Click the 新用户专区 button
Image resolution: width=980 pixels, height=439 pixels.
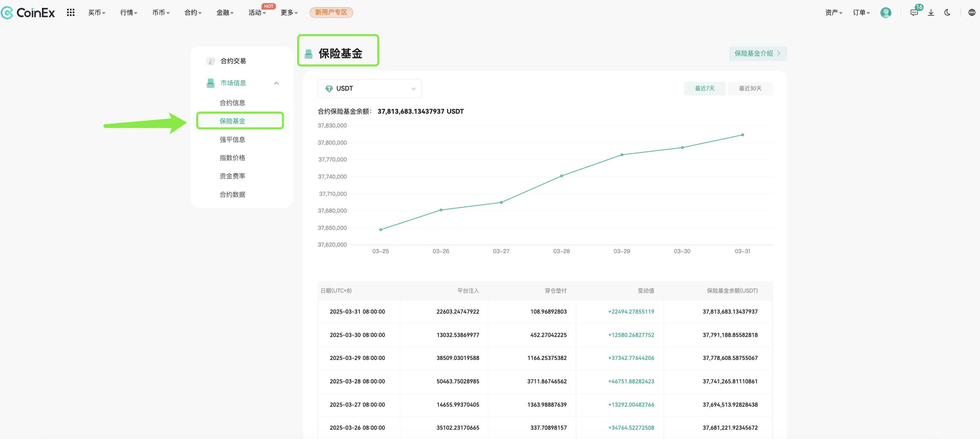tap(331, 13)
